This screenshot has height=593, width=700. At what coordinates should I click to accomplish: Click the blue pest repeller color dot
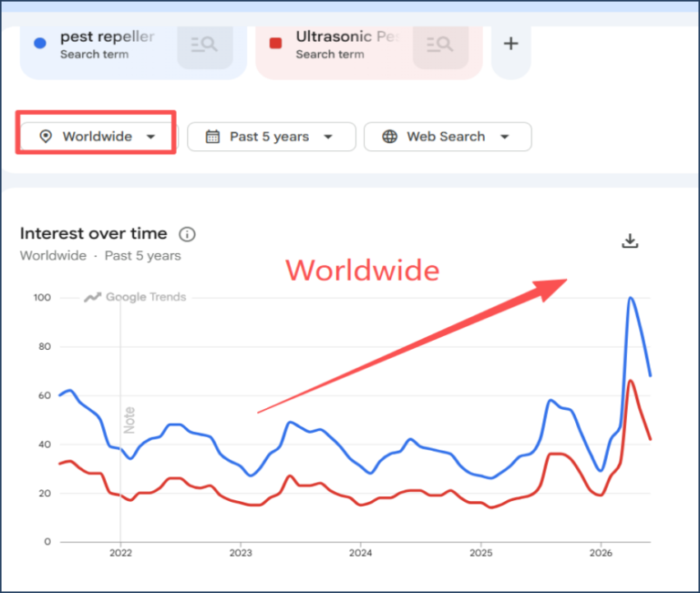(x=40, y=44)
